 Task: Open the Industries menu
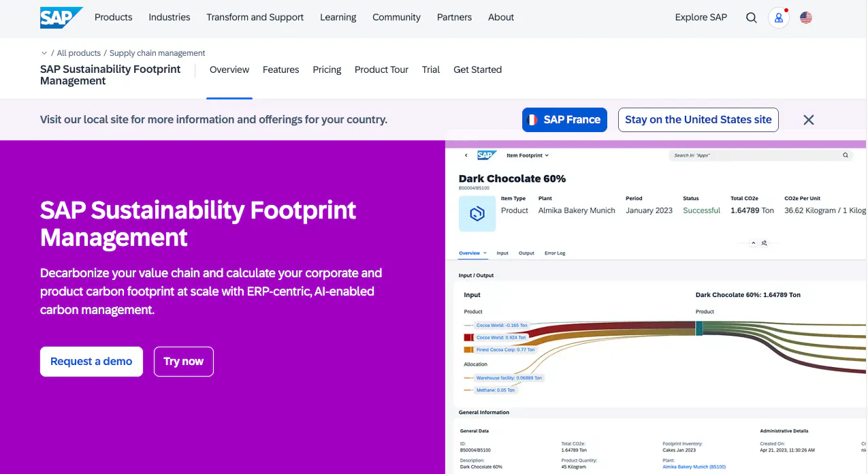coord(170,17)
